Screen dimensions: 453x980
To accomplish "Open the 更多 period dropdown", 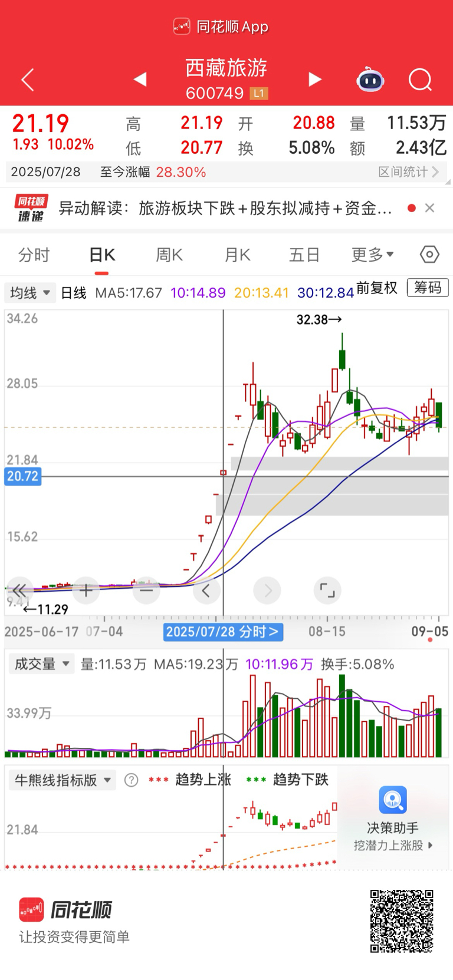I will click(x=373, y=255).
